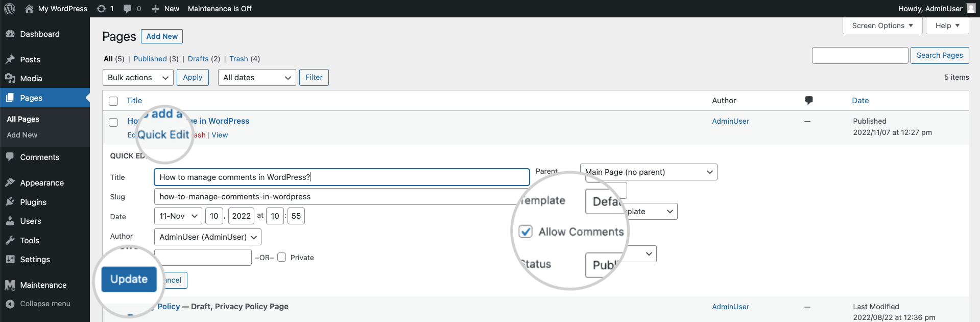Click the AdminUser avatar icon
Screen dimensions: 980x322
[971, 9]
